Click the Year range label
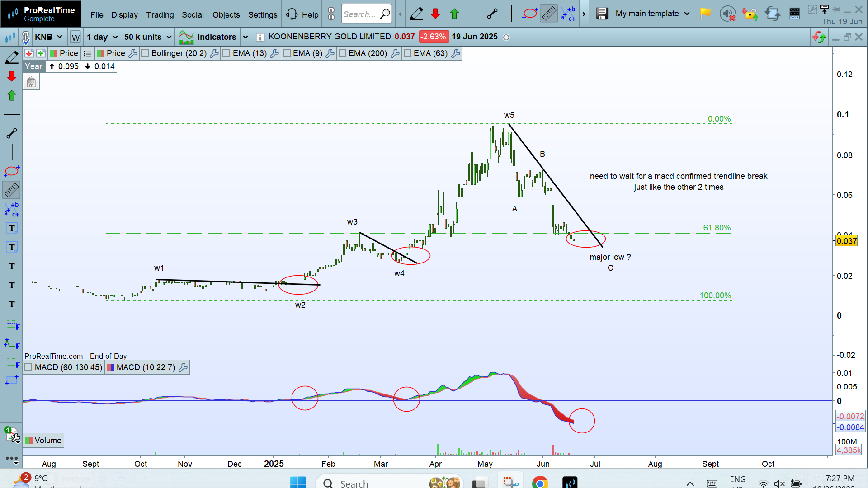The width and height of the screenshot is (868, 488). pos(33,66)
